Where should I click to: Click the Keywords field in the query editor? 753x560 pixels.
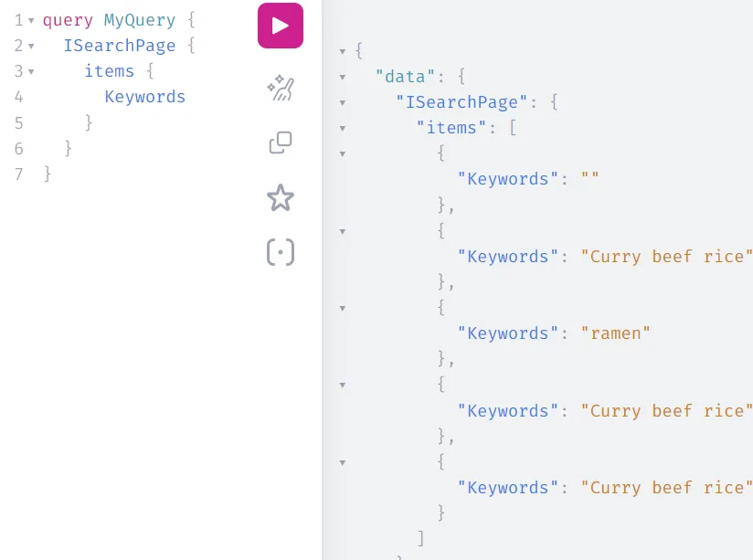(145, 97)
